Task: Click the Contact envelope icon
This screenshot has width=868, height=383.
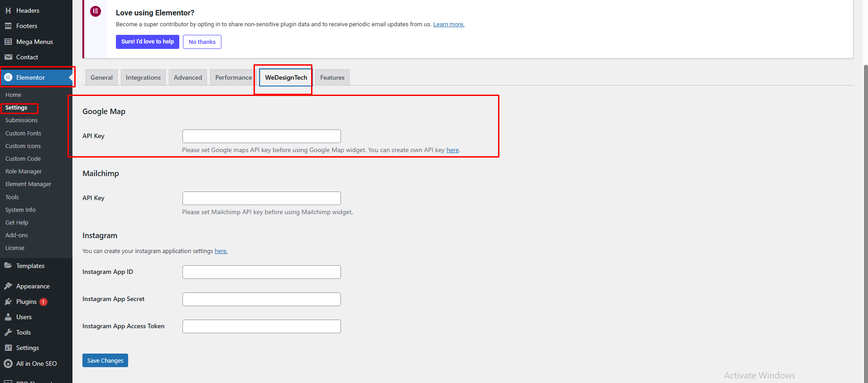Action: click(8, 57)
